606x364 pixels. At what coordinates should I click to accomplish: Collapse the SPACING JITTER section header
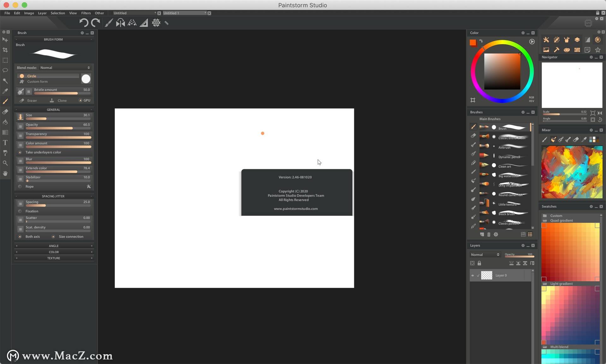(54, 196)
